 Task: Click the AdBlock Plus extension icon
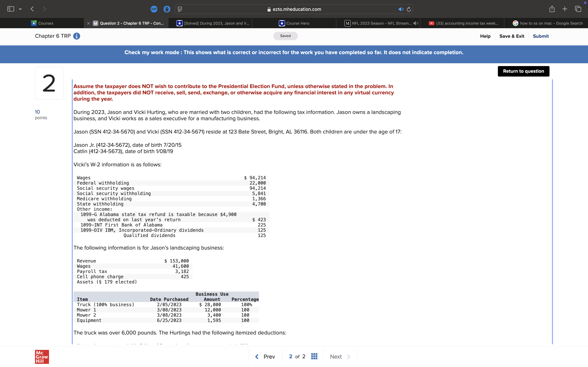click(154, 9)
